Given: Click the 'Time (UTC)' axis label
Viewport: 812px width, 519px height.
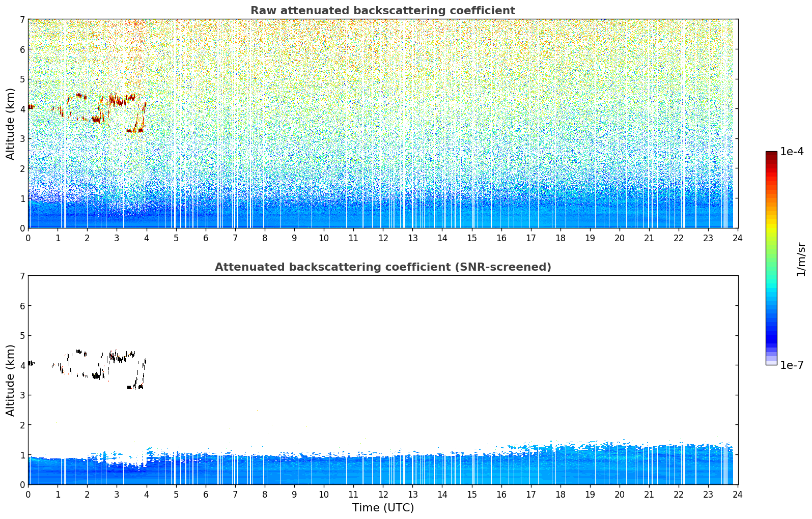Looking at the screenshot, I should pyautogui.click(x=383, y=508).
